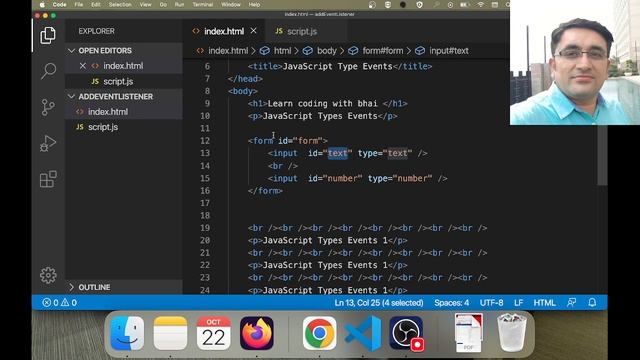Open the Source Control view

pos(48,107)
